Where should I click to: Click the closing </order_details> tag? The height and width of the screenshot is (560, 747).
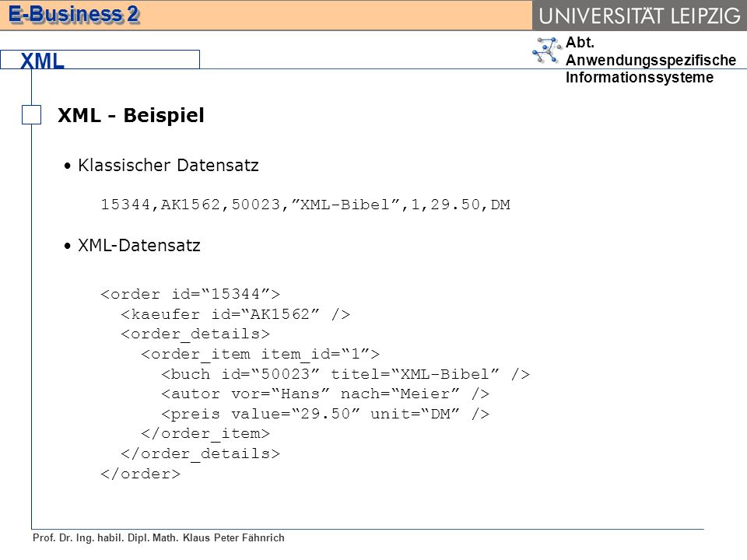(x=201, y=453)
